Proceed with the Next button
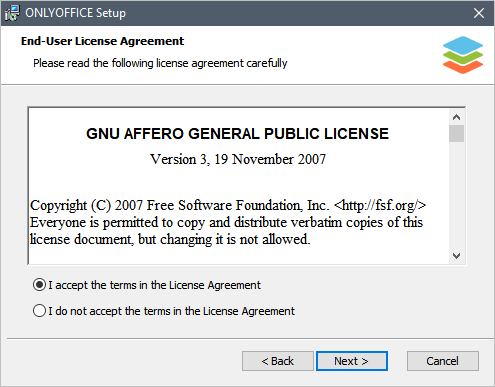Image resolution: width=495 pixels, height=387 pixels. point(352,361)
